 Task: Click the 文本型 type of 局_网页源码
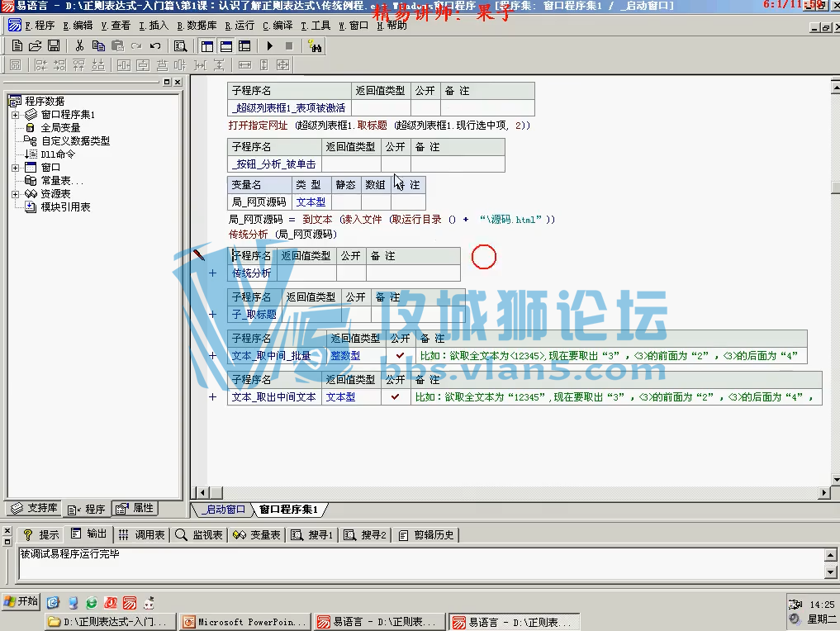(311, 202)
